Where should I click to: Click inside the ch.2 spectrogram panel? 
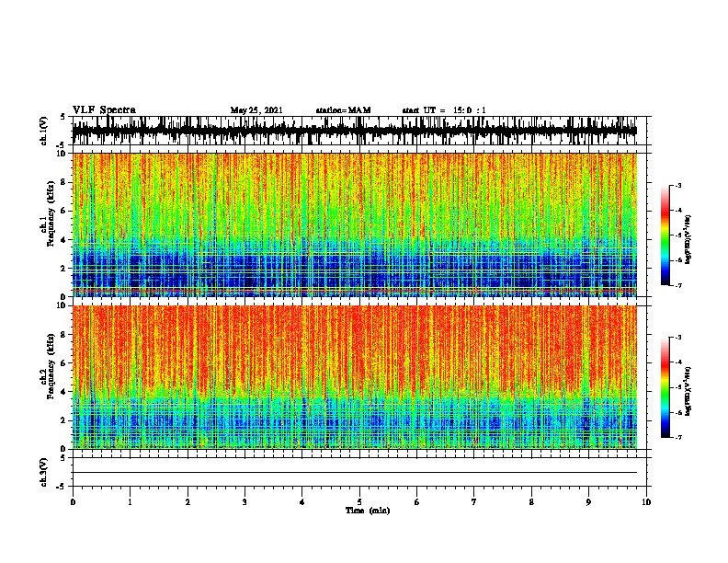[x=355, y=377]
